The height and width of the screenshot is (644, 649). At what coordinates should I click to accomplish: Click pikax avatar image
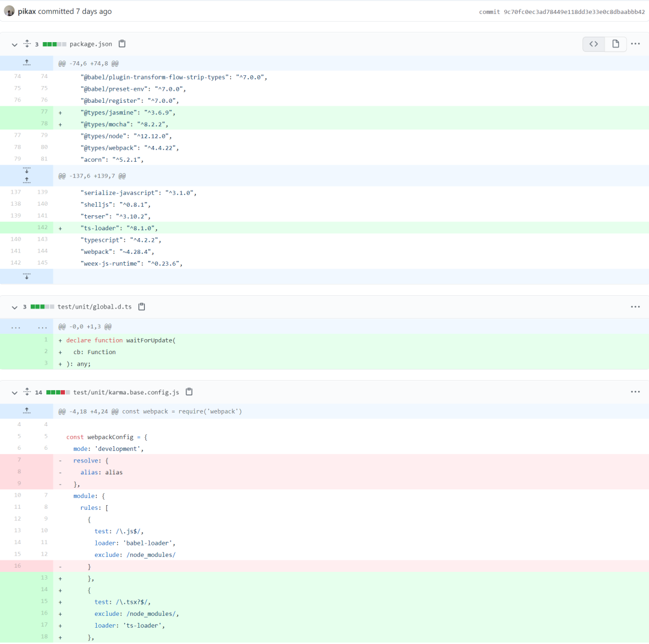(x=9, y=11)
